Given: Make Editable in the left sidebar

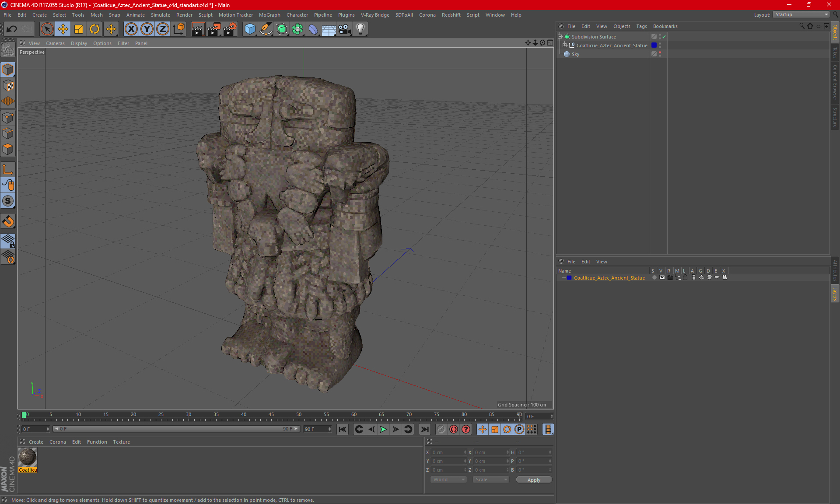Looking at the screenshot, I should click(8, 50).
